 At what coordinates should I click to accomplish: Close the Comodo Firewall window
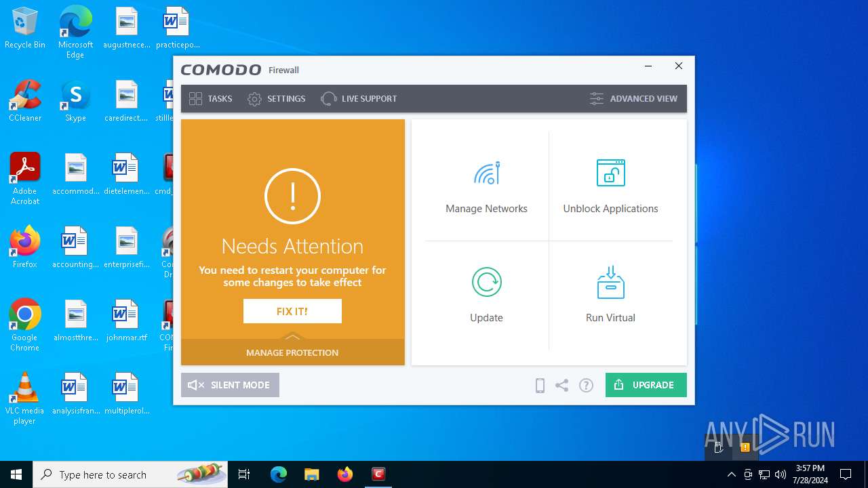point(679,66)
